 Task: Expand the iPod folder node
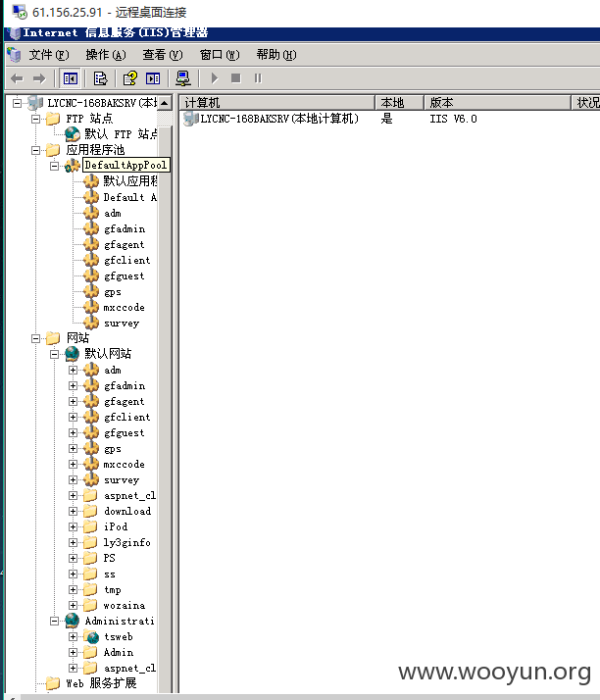tap(74, 526)
